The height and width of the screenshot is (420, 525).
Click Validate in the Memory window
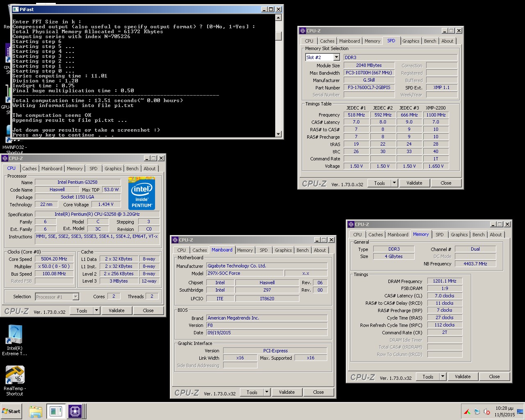463,377
